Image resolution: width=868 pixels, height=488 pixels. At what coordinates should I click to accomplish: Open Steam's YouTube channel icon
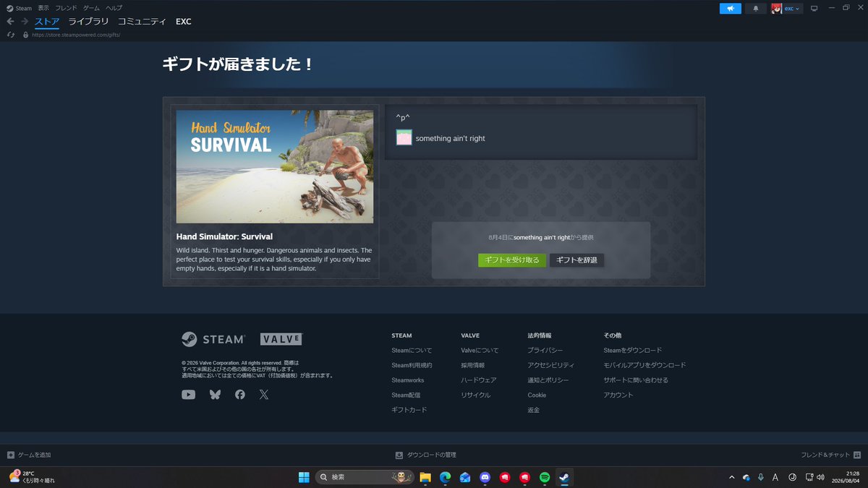click(189, 395)
